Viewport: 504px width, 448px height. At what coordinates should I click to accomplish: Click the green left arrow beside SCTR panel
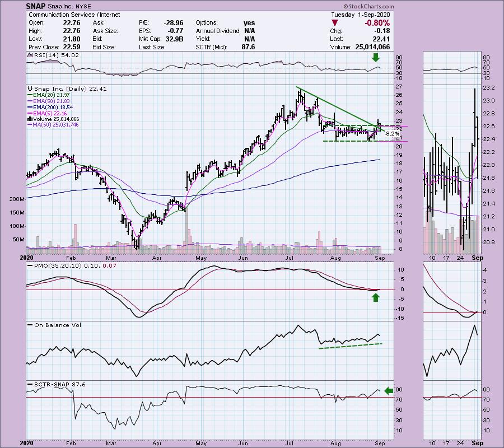pos(389,391)
